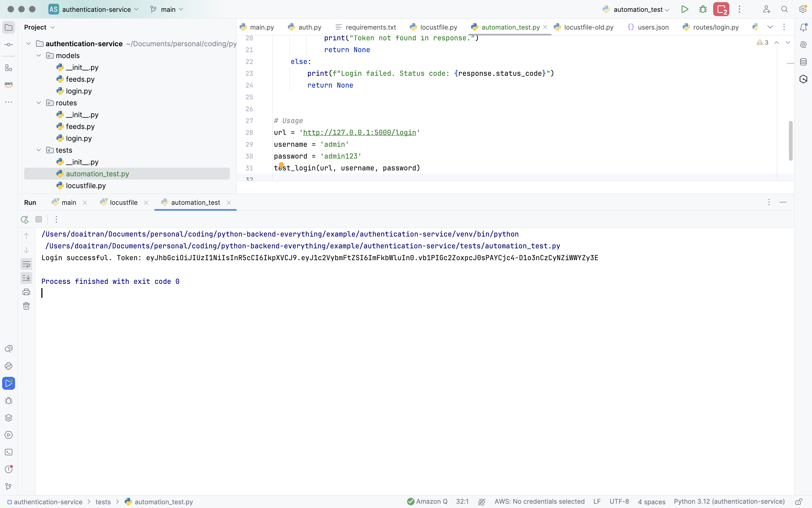
Task: Click AWS: No credentials selected in status bar
Action: (539, 502)
